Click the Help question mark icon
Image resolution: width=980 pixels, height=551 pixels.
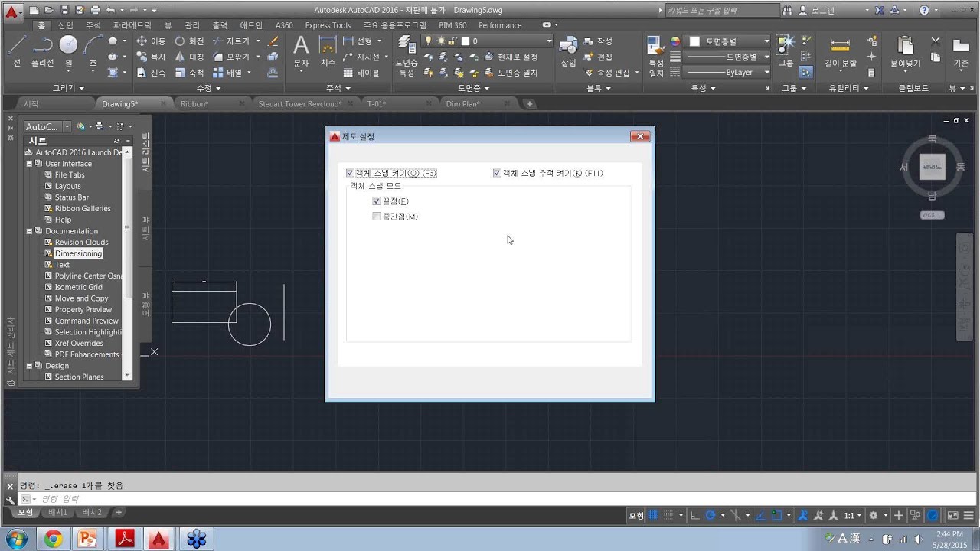(924, 10)
